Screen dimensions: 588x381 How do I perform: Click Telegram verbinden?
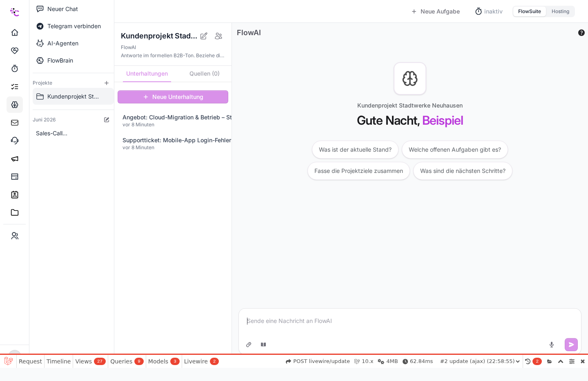tap(73, 26)
